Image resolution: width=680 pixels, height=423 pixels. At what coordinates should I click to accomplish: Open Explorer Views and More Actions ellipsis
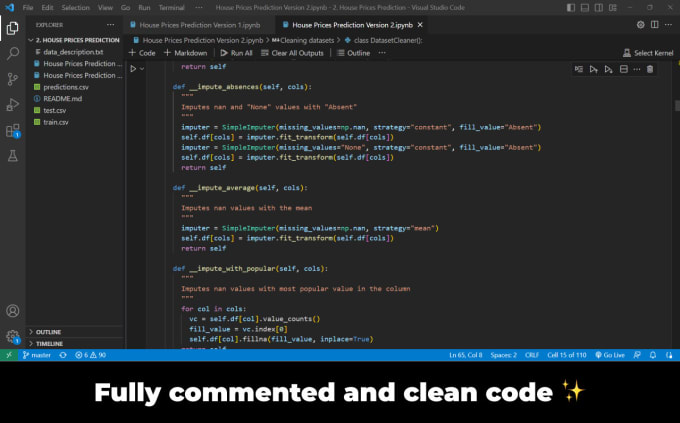pyautogui.click(x=111, y=25)
